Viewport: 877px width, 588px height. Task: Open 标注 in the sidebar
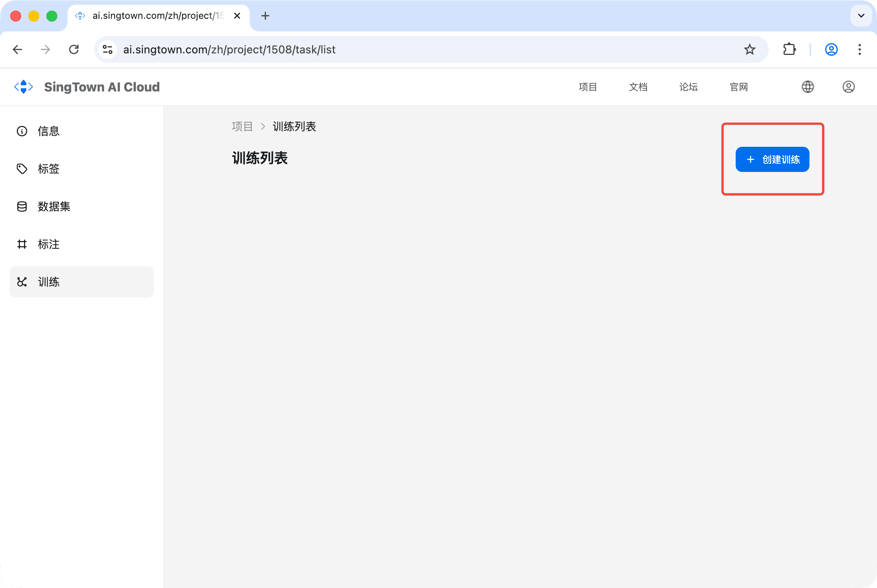pos(48,244)
